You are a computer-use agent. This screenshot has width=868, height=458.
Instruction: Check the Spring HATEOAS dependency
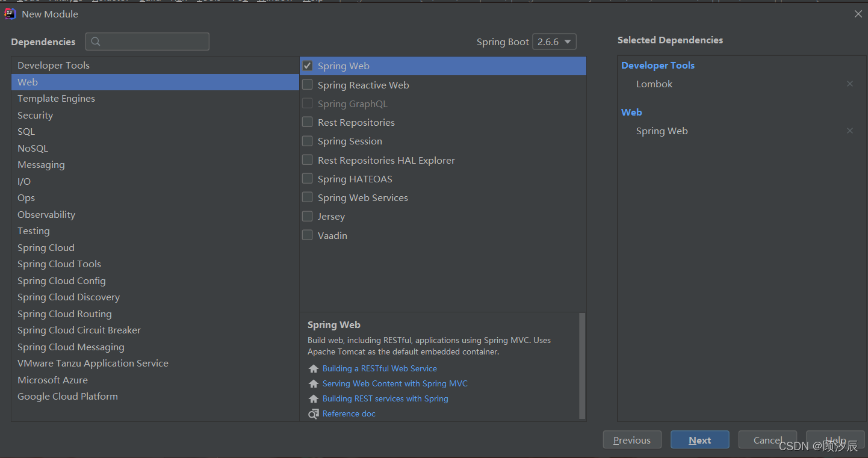[307, 179]
